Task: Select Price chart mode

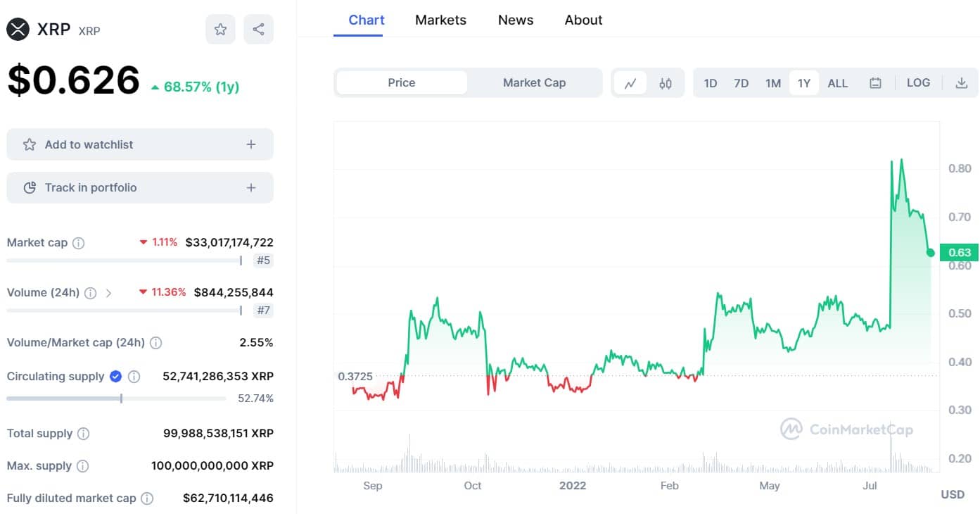Action: tap(402, 82)
